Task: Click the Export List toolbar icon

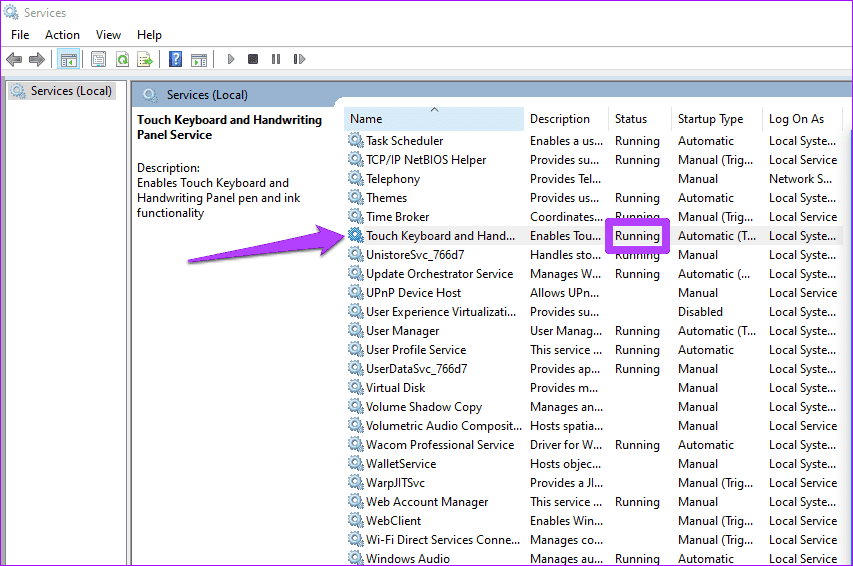Action: pos(145,60)
